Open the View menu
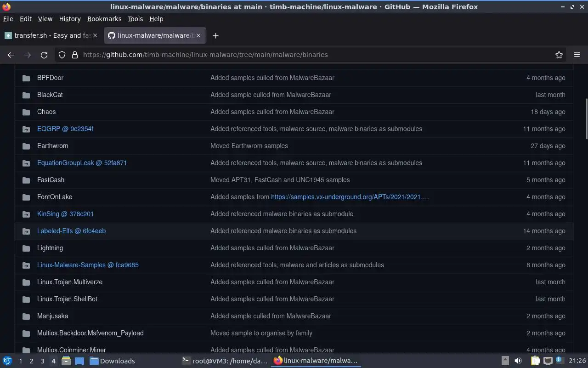Viewport: 588px width, 368px height. (45, 19)
